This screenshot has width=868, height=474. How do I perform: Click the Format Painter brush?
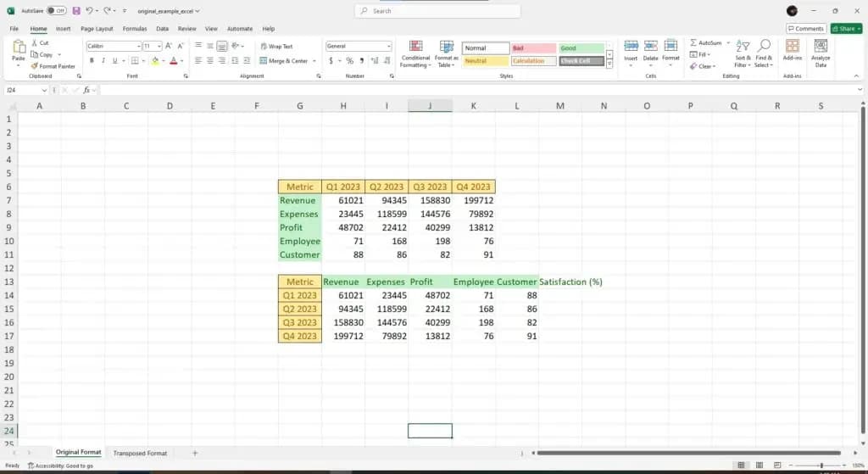click(x=34, y=66)
